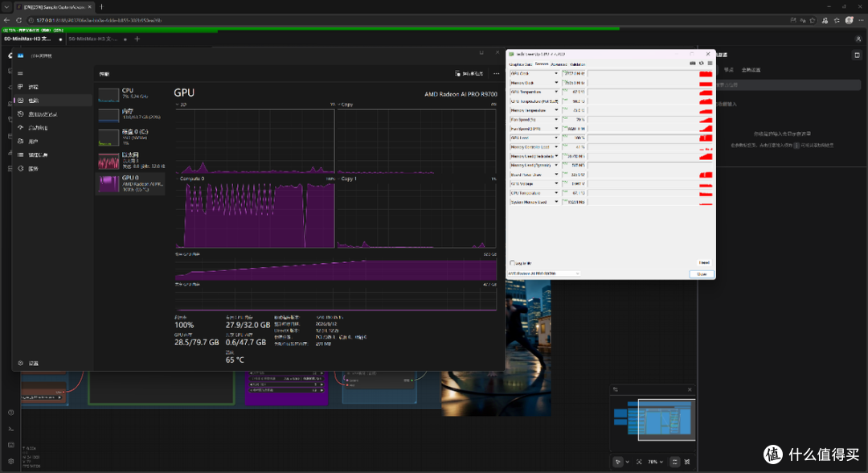Close the ComfyUI minimap panel
Image resolution: width=868 pixels, height=473 pixels.
[690, 390]
